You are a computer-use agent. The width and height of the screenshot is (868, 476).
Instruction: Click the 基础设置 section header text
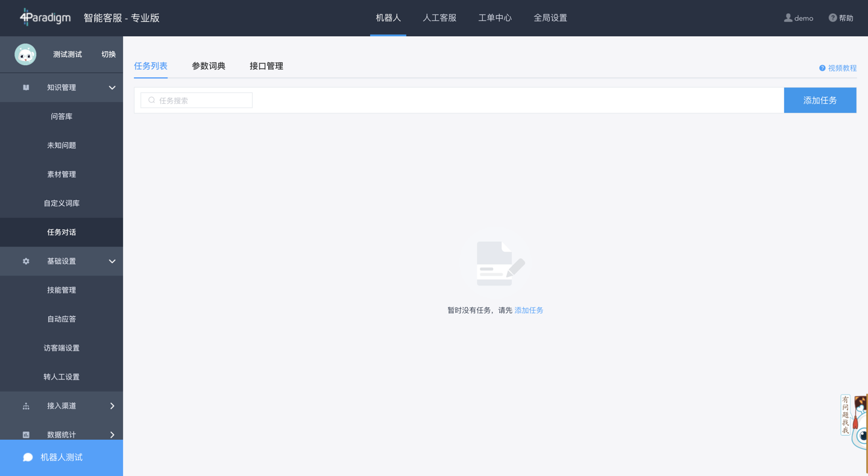click(61, 261)
